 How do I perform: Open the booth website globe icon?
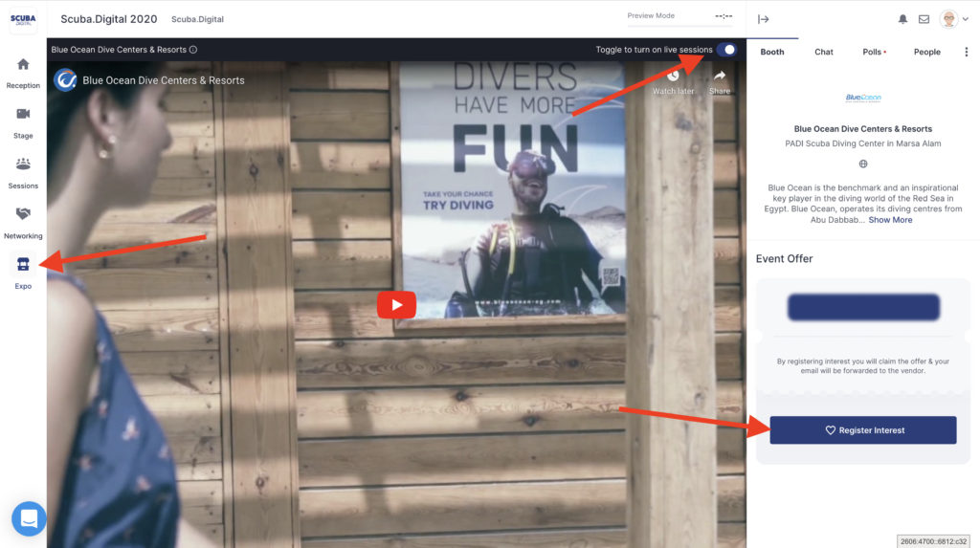tap(863, 164)
